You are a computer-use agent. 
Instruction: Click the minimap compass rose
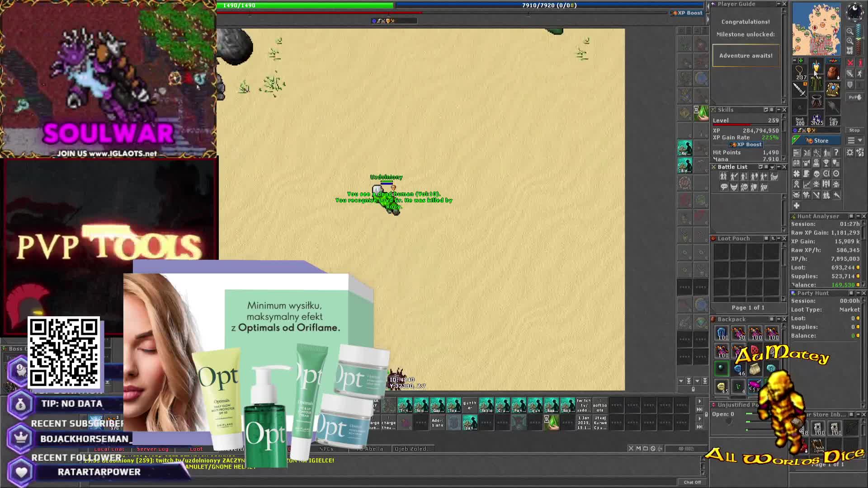pyautogui.click(x=854, y=12)
